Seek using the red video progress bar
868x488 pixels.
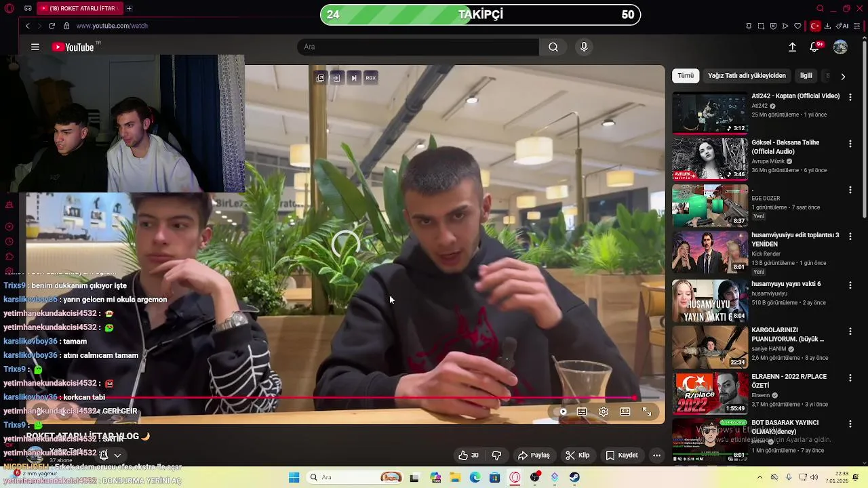pos(344,398)
